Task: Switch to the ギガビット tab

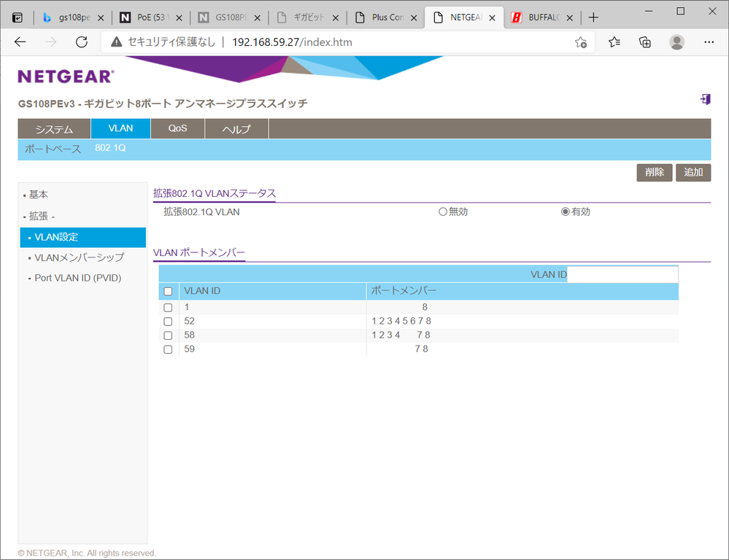Action: (309, 17)
